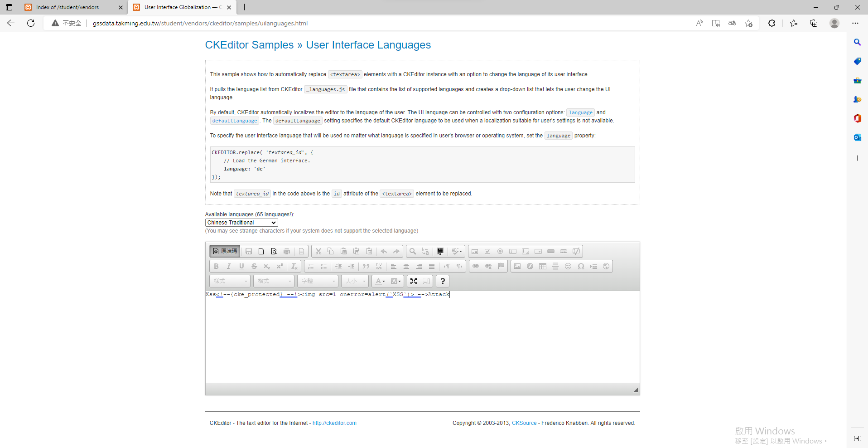This screenshot has width=868, height=448.
Task: Open the CKEditor Samples heading link
Action: tap(250, 45)
